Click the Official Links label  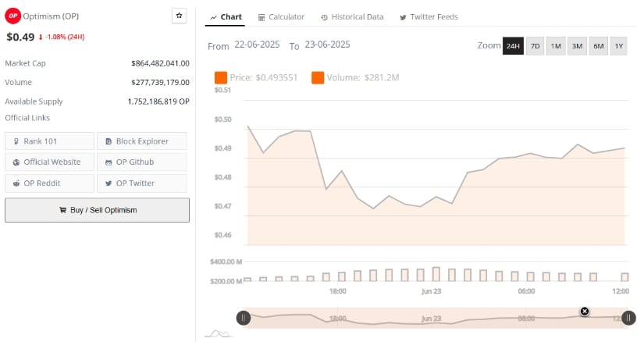(27, 118)
